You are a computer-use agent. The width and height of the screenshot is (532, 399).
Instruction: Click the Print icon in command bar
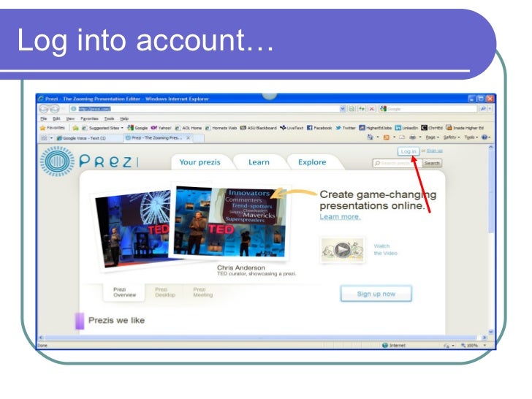(413, 137)
